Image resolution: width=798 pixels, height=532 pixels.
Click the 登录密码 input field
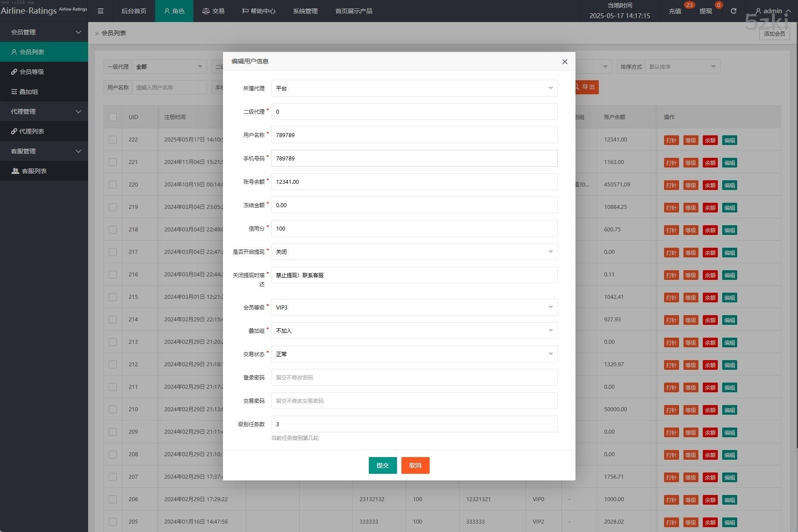[x=414, y=377]
